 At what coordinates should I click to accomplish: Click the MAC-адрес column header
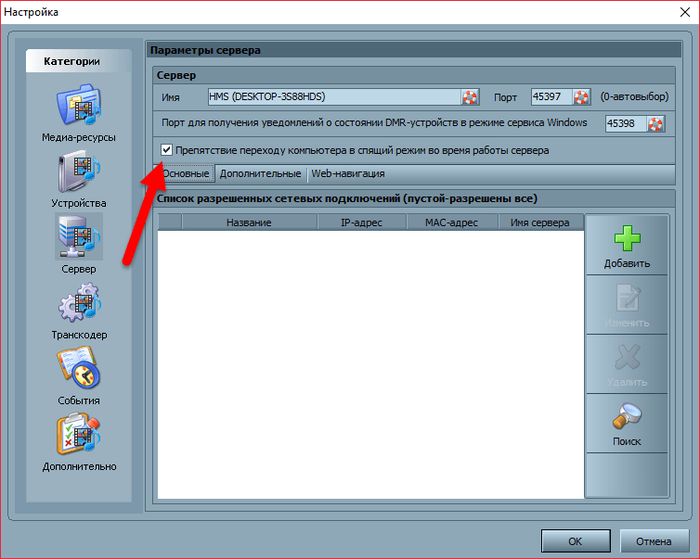451,222
